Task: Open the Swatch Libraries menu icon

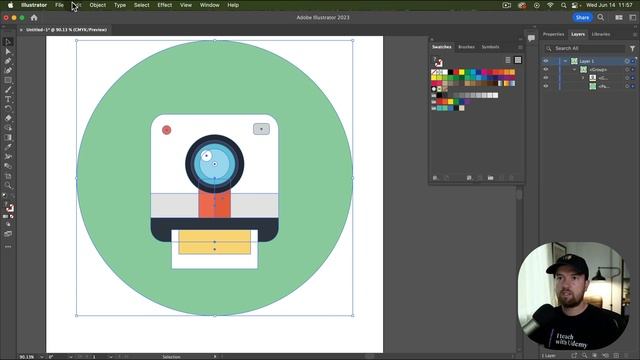Action: [x=435, y=178]
